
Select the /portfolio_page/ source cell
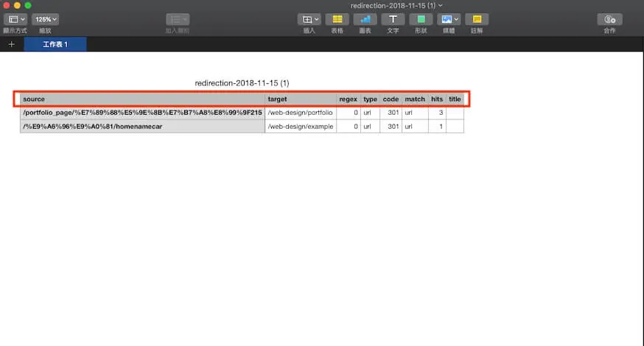point(142,113)
